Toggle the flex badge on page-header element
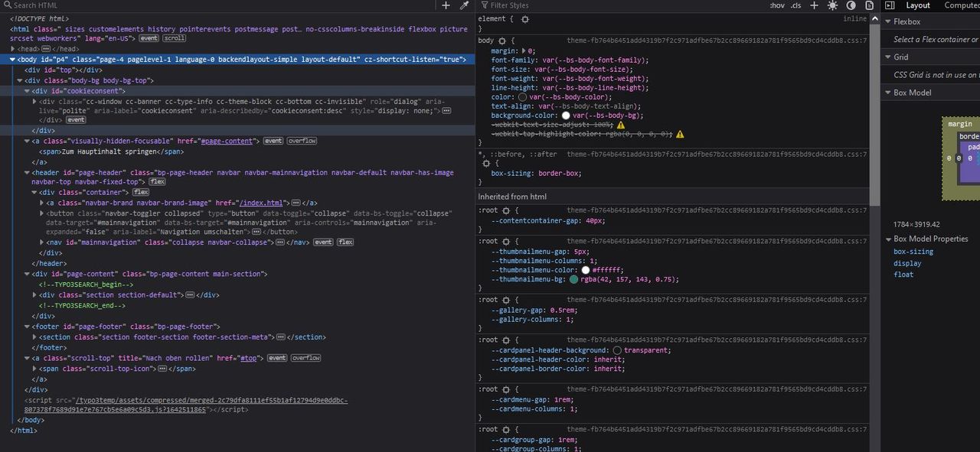Image resolution: width=980 pixels, height=452 pixels. point(157,182)
